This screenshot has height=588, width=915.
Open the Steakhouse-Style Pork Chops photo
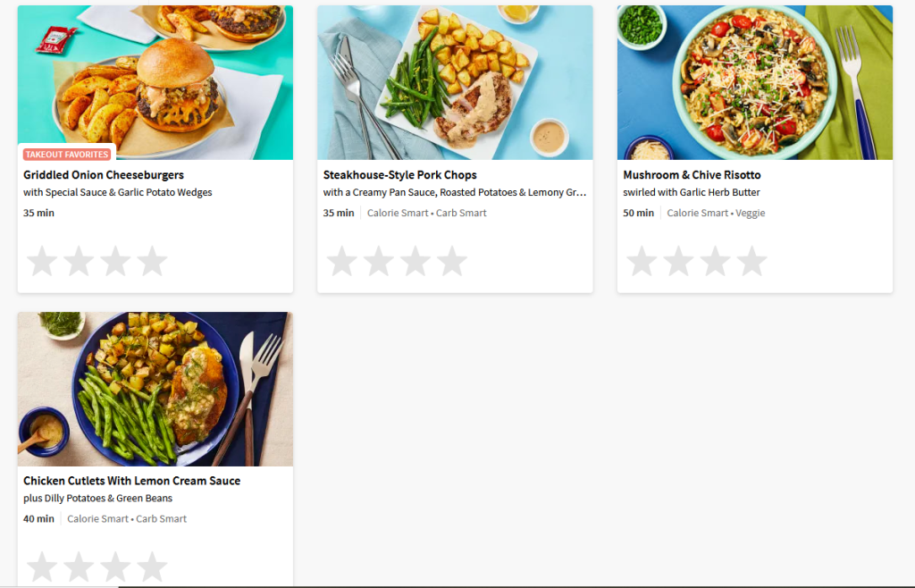tap(455, 82)
